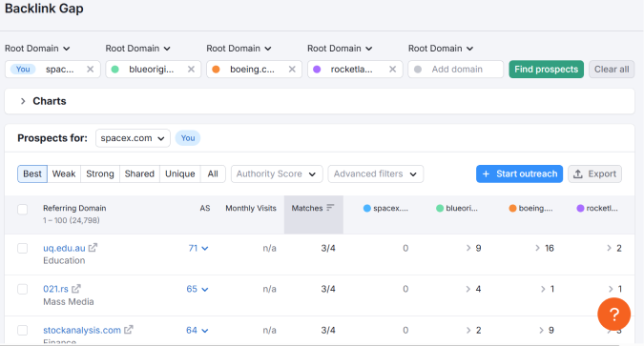Expand rocketlab backlinks 2 for uq.edu.au
644x346 pixels.
tap(614, 249)
